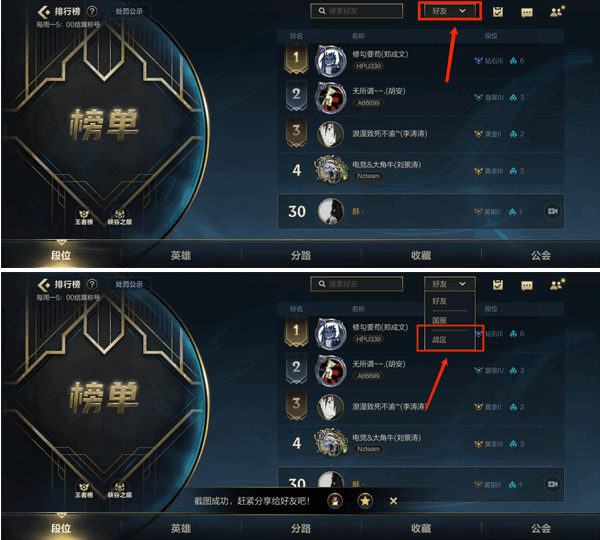Select 峡谷之巅 emblem icon in upper screenshot
The height and width of the screenshot is (540, 600).
coord(119,217)
